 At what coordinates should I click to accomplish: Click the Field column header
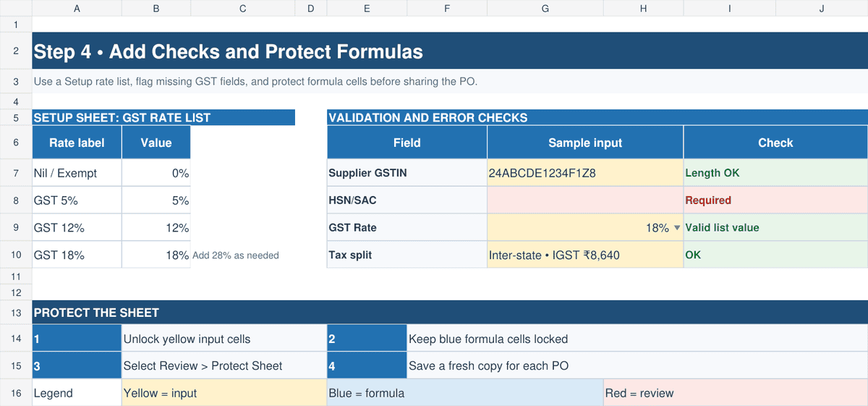tap(407, 143)
